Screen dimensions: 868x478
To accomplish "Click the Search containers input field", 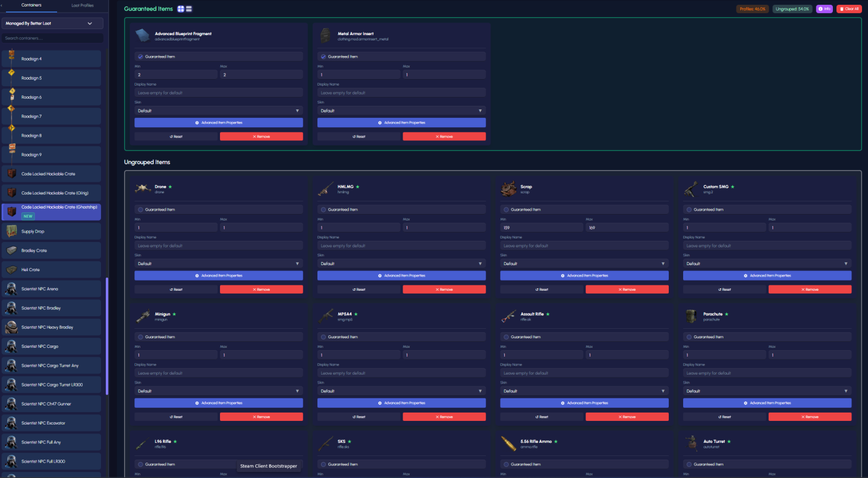I will tap(52, 38).
